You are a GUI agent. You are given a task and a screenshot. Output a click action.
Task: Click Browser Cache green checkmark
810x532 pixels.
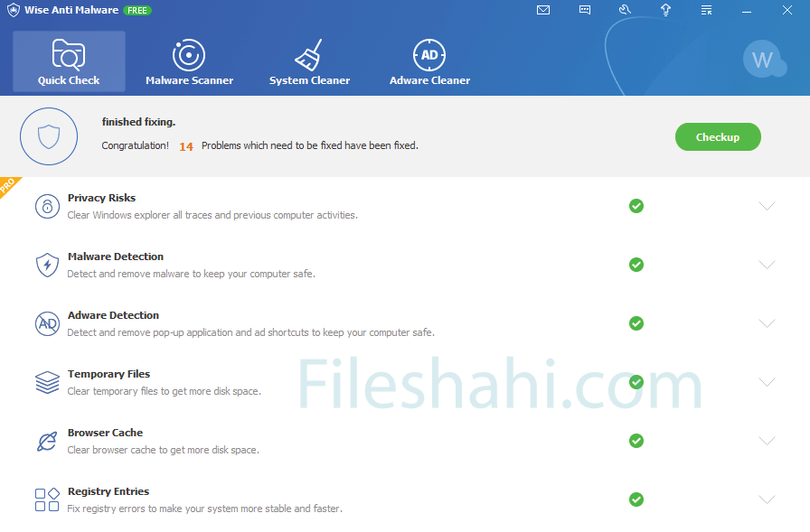[636, 441]
